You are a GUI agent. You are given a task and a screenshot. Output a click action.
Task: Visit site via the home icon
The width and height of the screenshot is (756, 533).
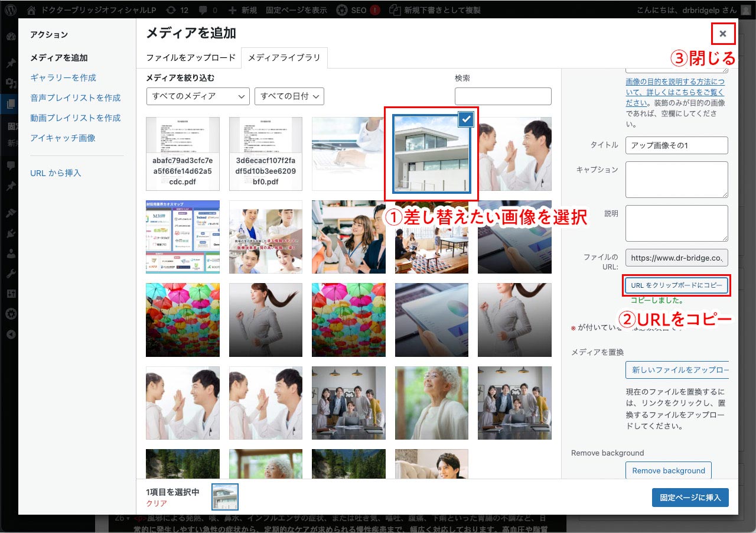coord(31,10)
